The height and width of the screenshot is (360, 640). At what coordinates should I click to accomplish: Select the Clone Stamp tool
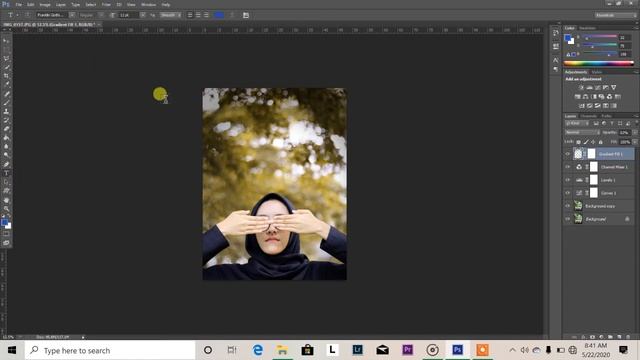(6, 111)
